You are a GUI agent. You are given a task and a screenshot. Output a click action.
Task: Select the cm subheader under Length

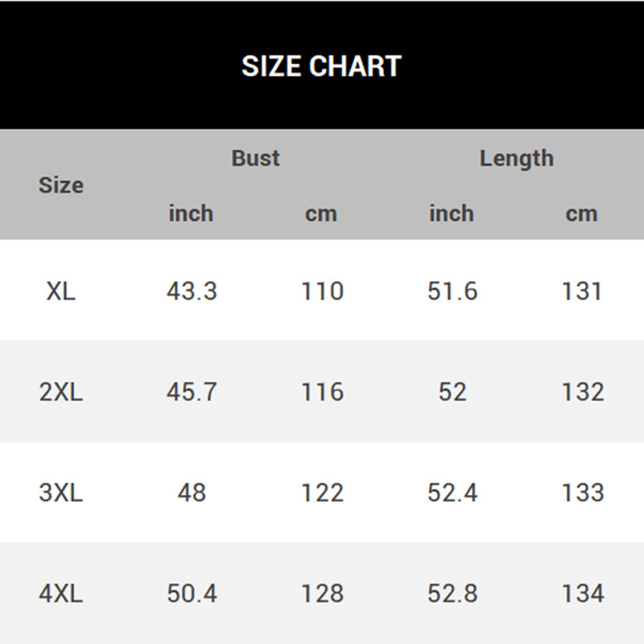click(x=581, y=213)
